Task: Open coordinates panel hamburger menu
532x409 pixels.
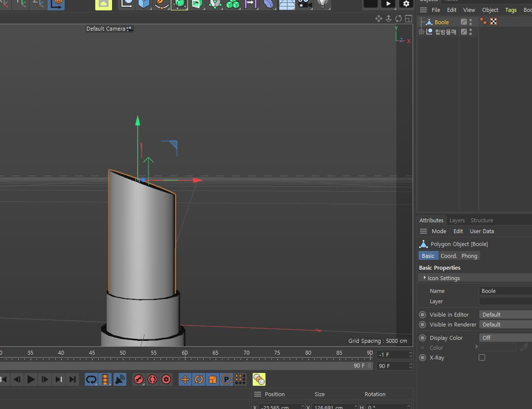Action: tap(258, 394)
